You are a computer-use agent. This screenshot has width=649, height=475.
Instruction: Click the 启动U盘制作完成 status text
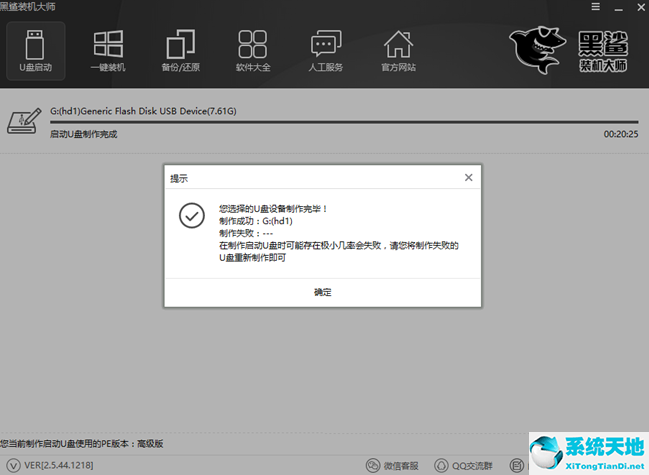(84, 134)
